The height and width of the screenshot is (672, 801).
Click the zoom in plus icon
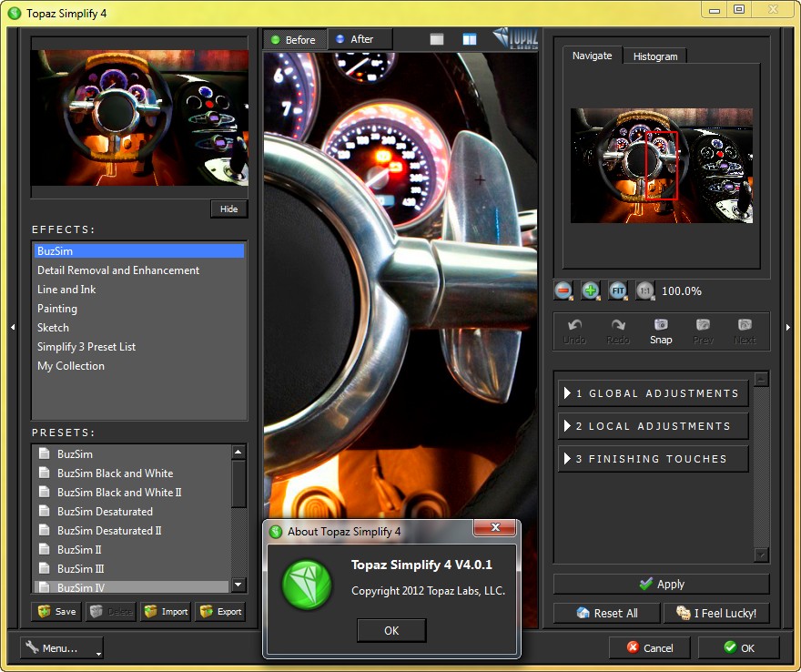(x=591, y=290)
